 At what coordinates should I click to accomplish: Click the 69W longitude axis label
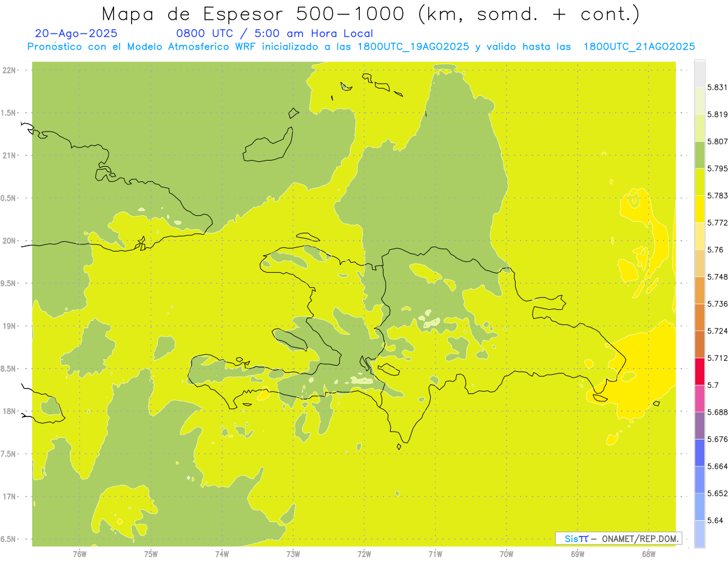click(578, 554)
